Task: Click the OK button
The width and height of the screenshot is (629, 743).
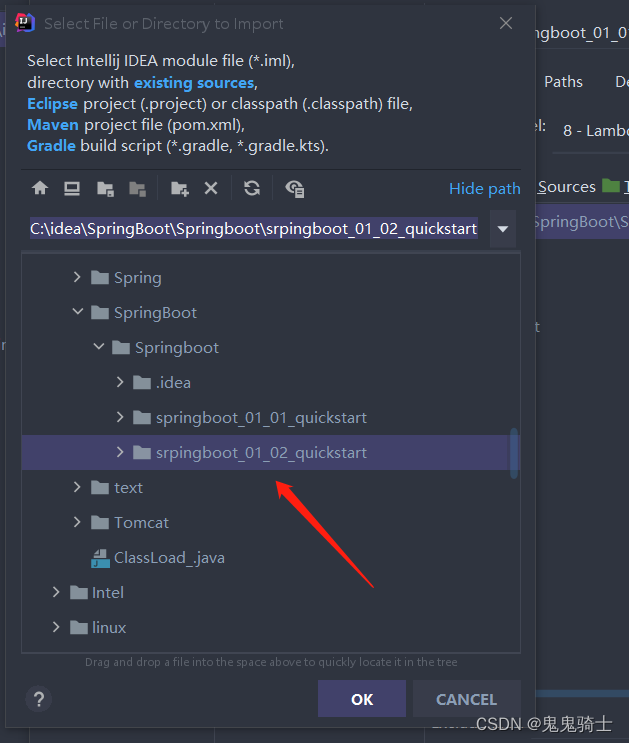Action: tap(362, 699)
